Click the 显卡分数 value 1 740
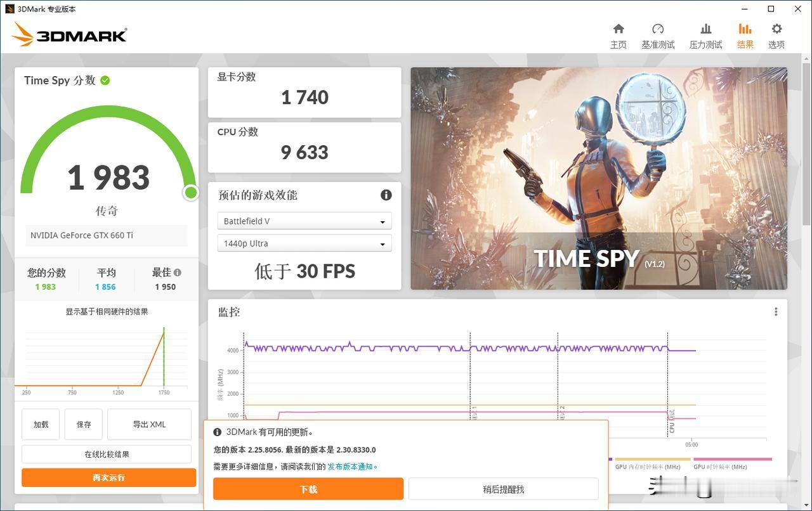Viewport: 812px width, 511px height. pyautogui.click(x=305, y=97)
